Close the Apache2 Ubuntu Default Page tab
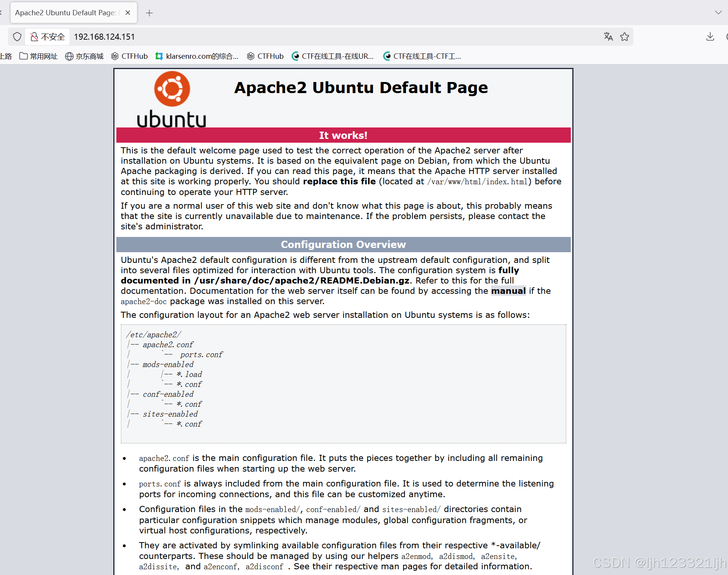728x575 pixels. point(128,13)
